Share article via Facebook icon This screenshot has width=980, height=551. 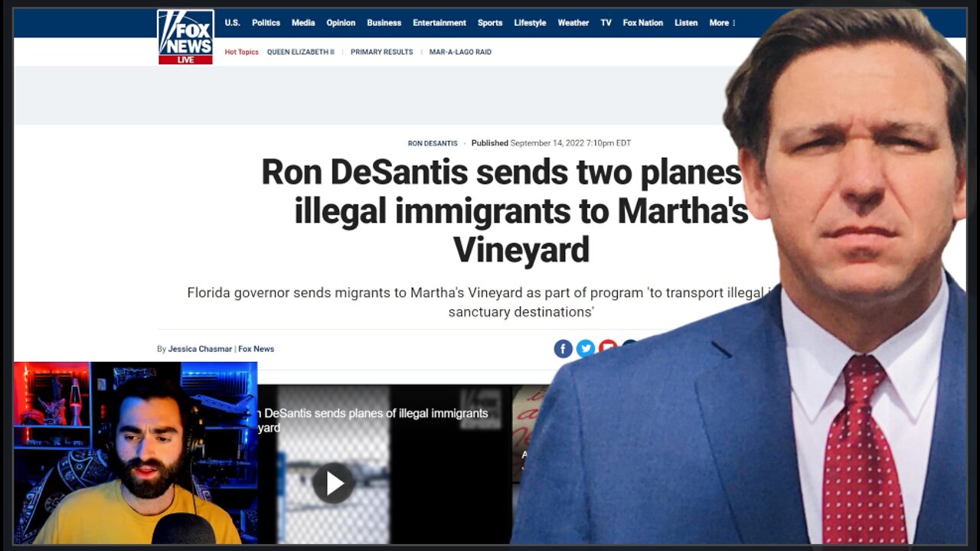pos(563,349)
